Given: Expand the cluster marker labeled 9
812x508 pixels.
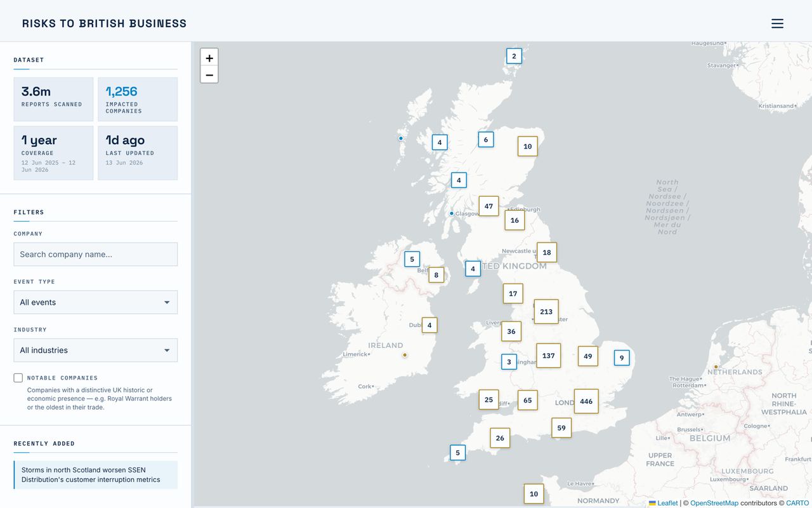Looking at the screenshot, I should tap(622, 358).
